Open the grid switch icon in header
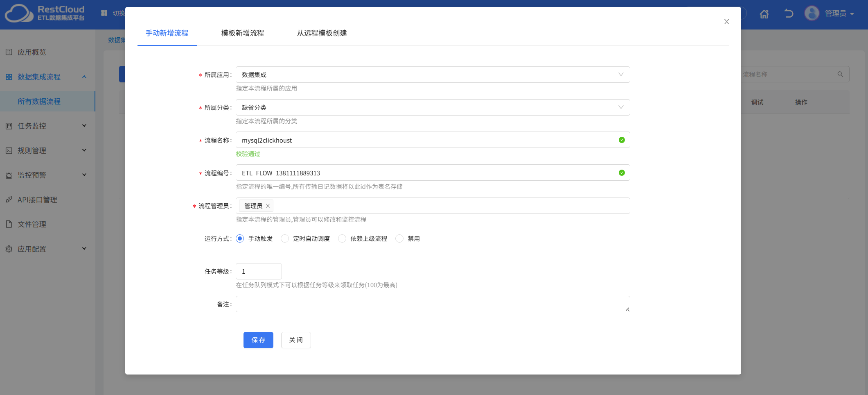Image resolution: width=868 pixels, height=395 pixels. (x=104, y=13)
